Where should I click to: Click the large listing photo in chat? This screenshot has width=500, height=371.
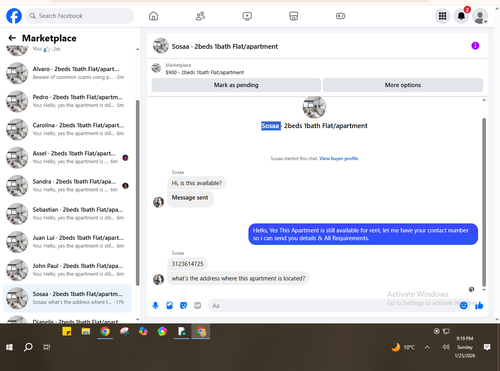click(314, 107)
